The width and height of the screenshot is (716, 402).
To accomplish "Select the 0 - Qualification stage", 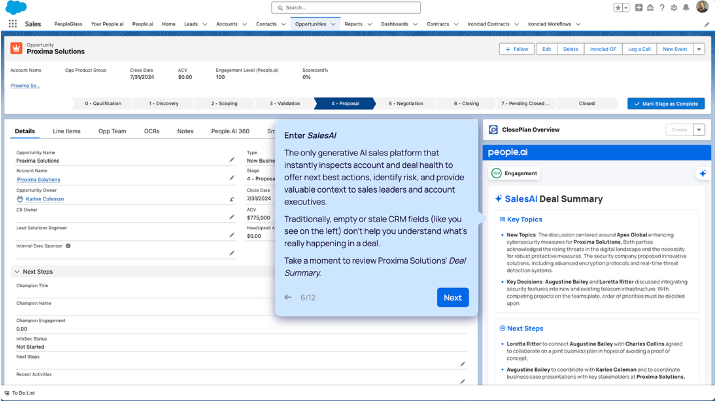I will coord(103,104).
